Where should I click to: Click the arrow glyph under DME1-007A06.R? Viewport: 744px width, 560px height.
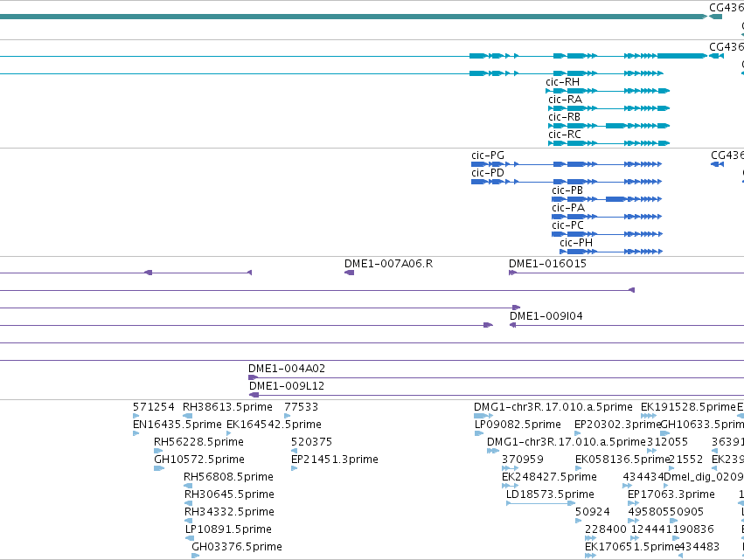click(x=349, y=273)
